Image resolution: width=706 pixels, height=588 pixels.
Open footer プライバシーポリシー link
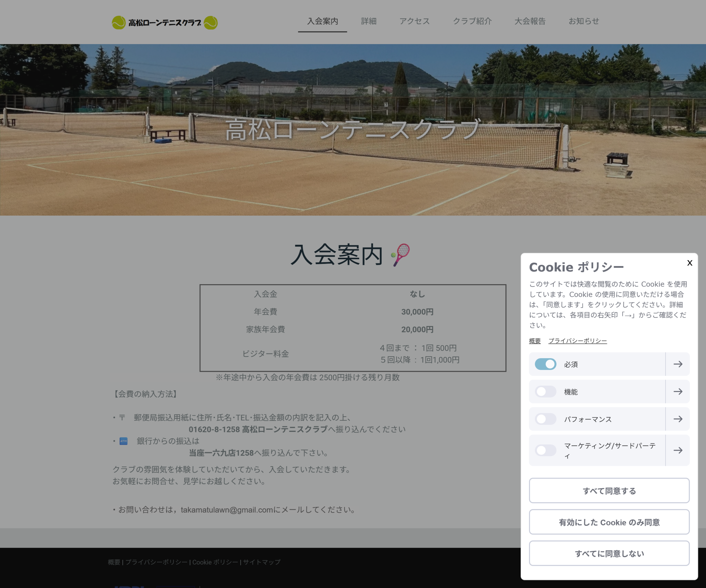[x=156, y=562]
